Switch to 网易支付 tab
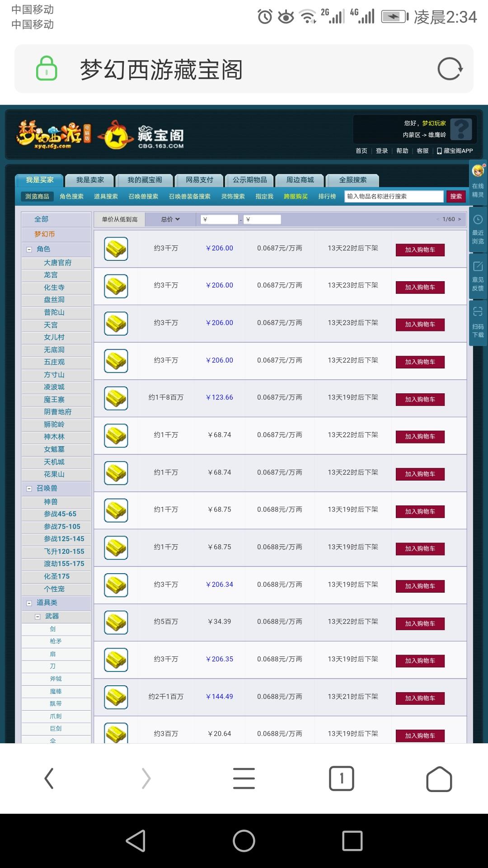Image resolution: width=488 pixels, height=868 pixels. click(x=199, y=180)
